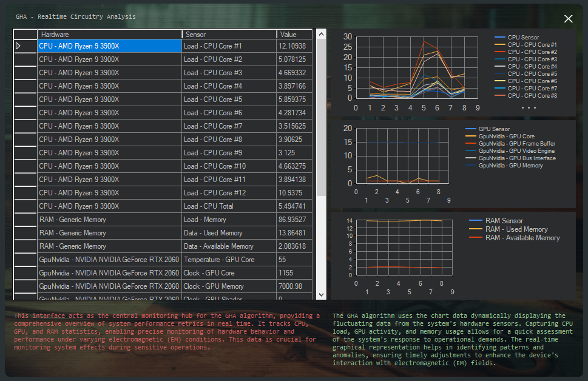The height and width of the screenshot is (381, 588).
Task: Click the value 12.10938
Action: 294,46
